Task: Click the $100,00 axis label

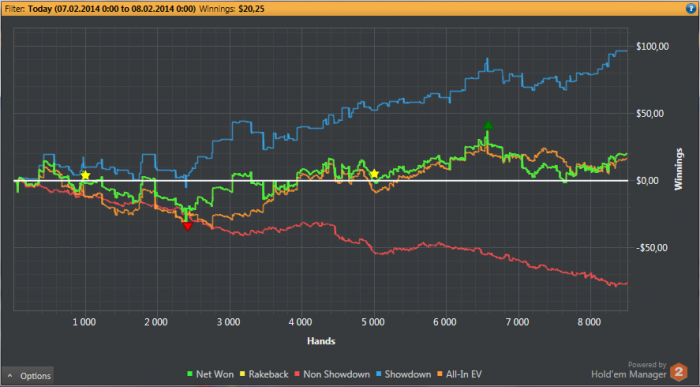Action: [x=652, y=46]
